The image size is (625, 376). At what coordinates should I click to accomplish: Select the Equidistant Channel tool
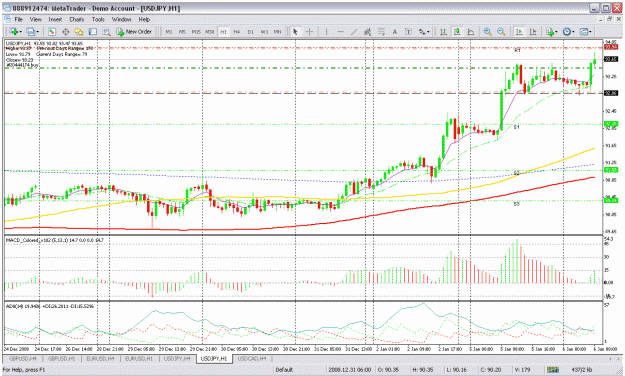pyautogui.click(x=367, y=31)
